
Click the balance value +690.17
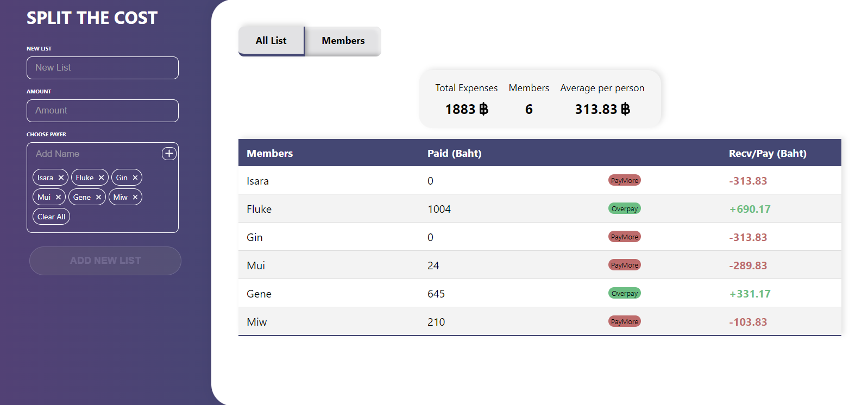(x=750, y=209)
